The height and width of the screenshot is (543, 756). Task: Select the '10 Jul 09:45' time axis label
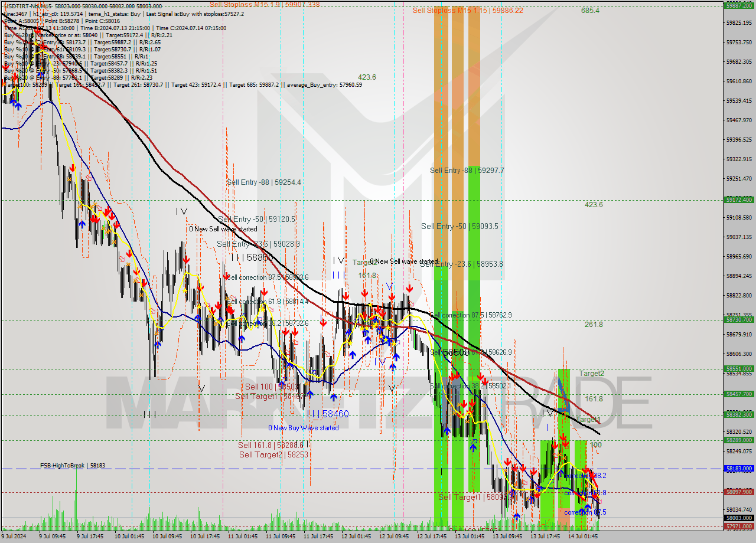[x=167, y=537]
